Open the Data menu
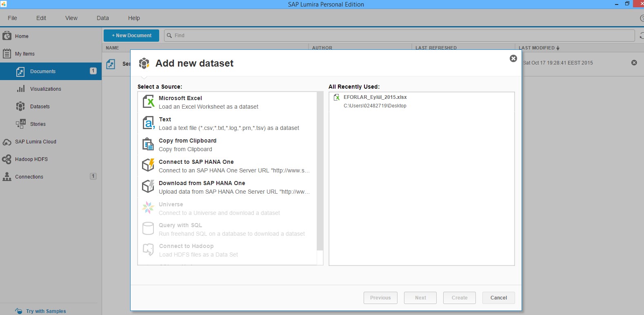The image size is (644, 315). coord(102,18)
